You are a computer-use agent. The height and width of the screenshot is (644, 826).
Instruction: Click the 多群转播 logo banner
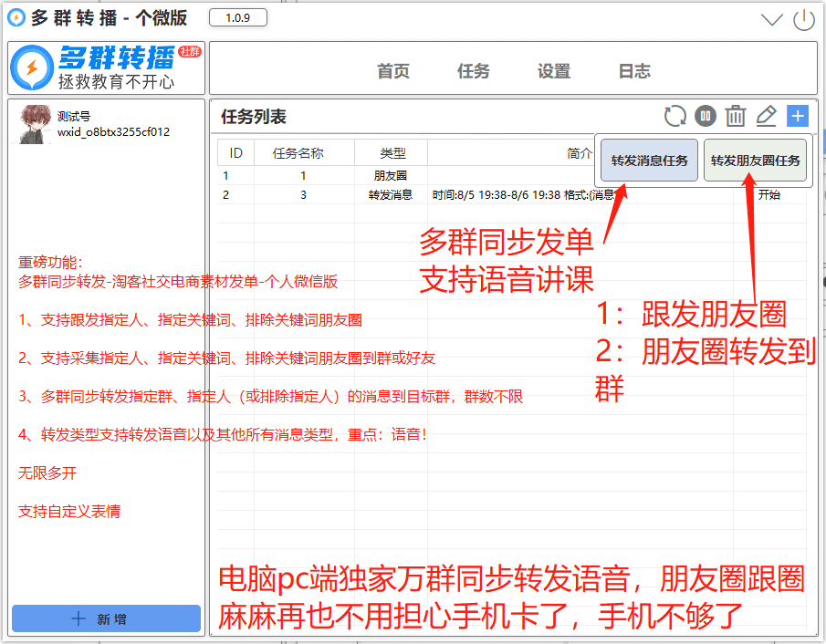point(107,68)
